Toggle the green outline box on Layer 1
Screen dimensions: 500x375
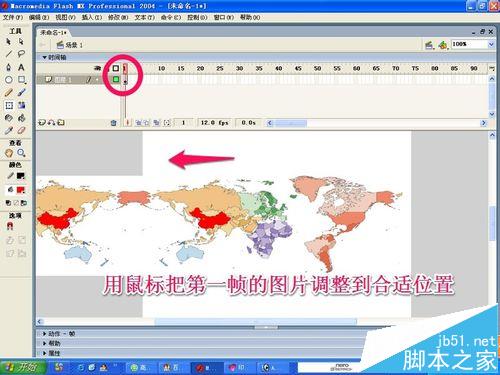116,79
